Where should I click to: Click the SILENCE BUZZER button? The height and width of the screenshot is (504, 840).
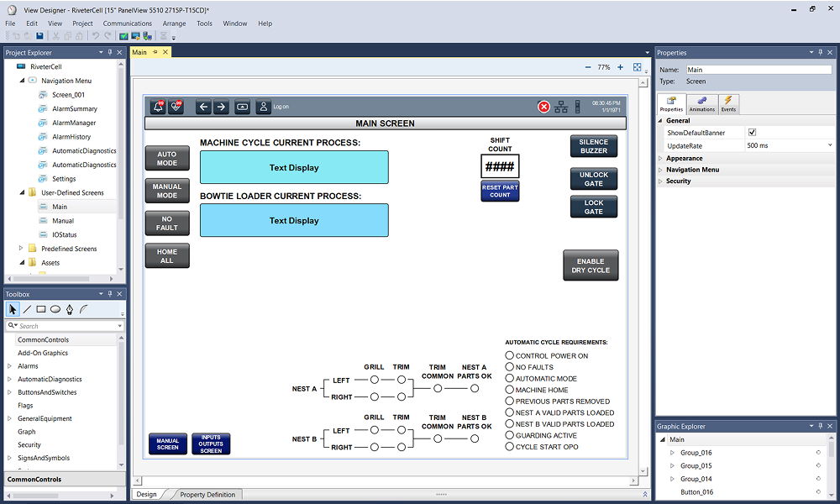593,146
